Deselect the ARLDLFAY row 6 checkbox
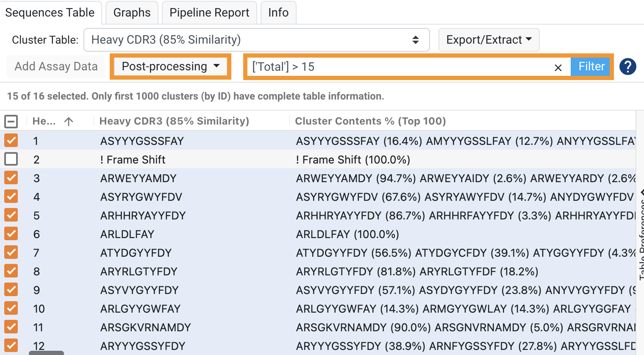This screenshot has width=644, height=355. coord(11,234)
